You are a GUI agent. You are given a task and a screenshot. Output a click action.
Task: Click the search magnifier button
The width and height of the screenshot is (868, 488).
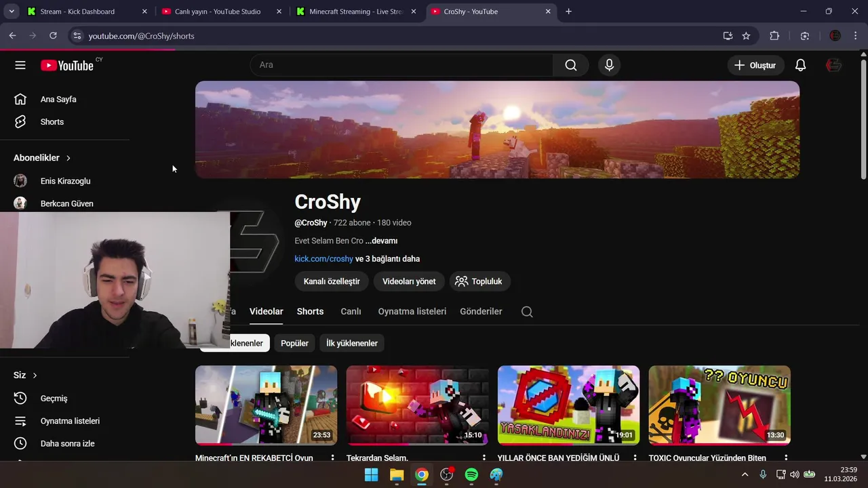571,65
